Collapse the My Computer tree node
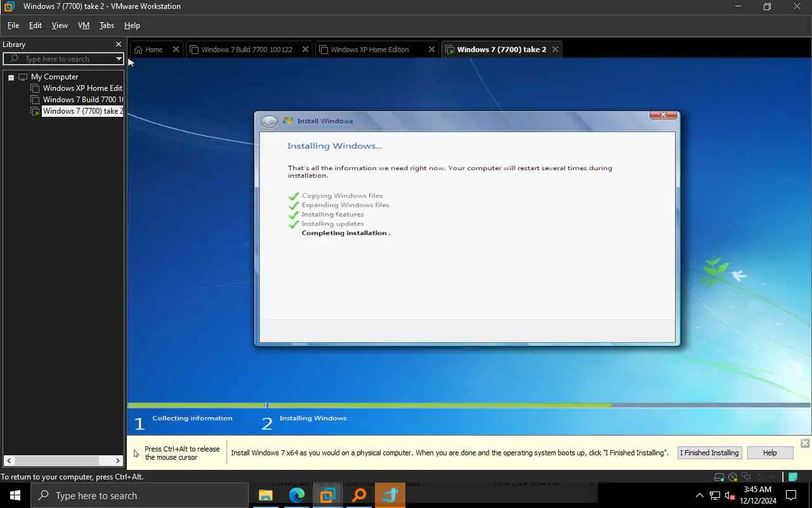Screen dimensions: 812x508 [11, 77]
